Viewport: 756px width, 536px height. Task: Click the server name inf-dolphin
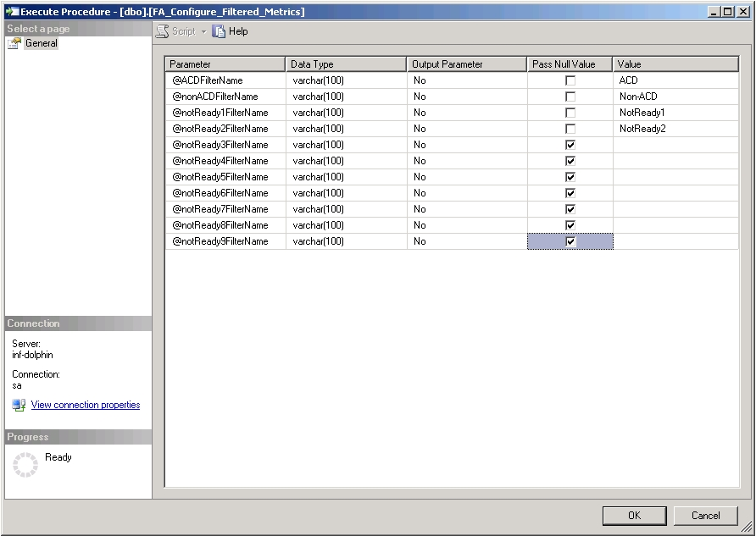(x=32, y=355)
